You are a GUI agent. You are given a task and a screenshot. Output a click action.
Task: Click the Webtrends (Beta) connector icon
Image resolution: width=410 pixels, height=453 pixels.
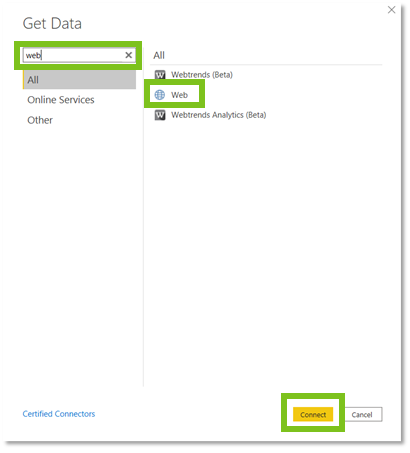click(160, 75)
